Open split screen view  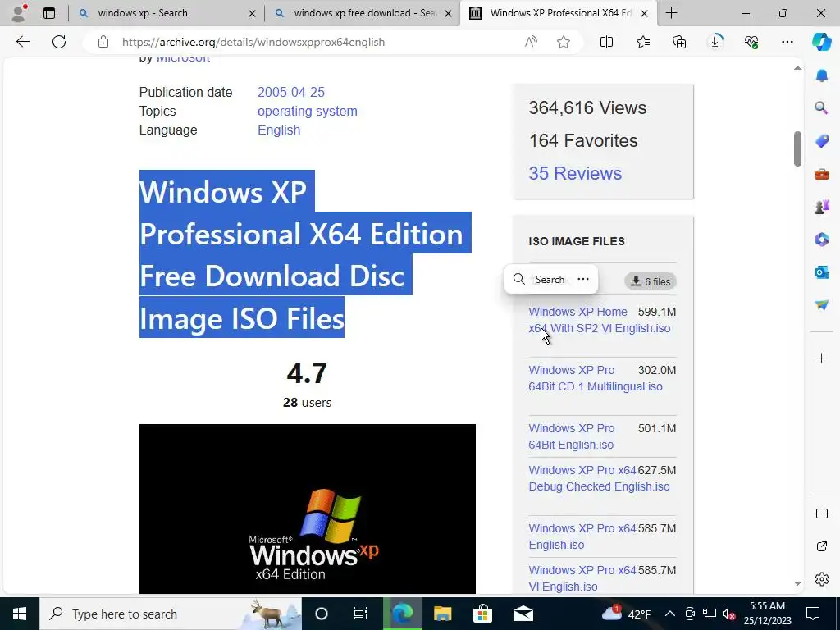click(606, 42)
